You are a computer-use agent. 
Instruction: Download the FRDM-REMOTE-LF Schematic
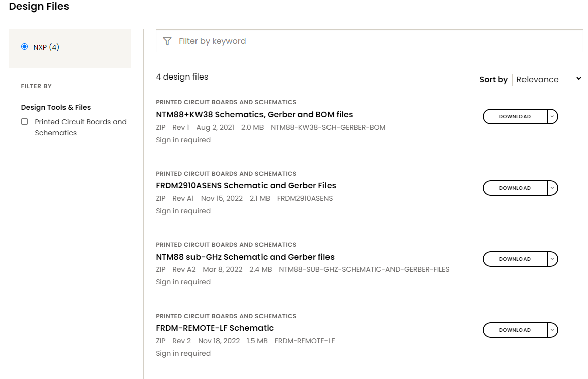pyautogui.click(x=514, y=330)
